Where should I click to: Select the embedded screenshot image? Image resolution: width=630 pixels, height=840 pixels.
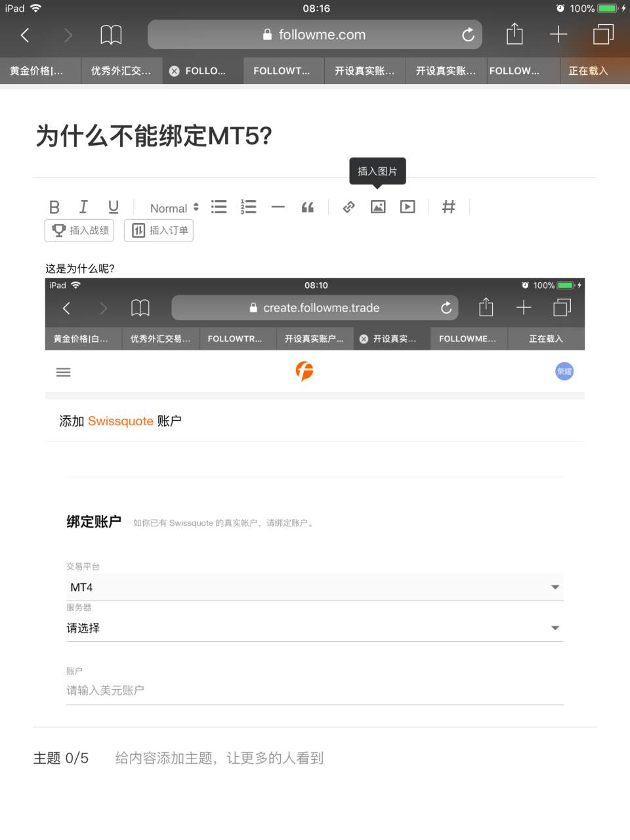[315, 499]
